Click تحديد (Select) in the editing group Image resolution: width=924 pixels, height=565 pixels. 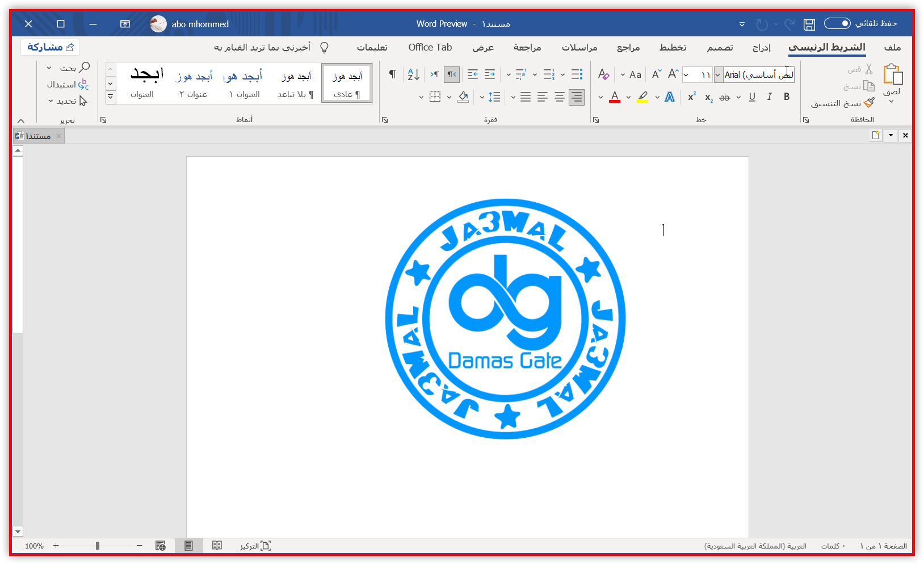pos(68,101)
